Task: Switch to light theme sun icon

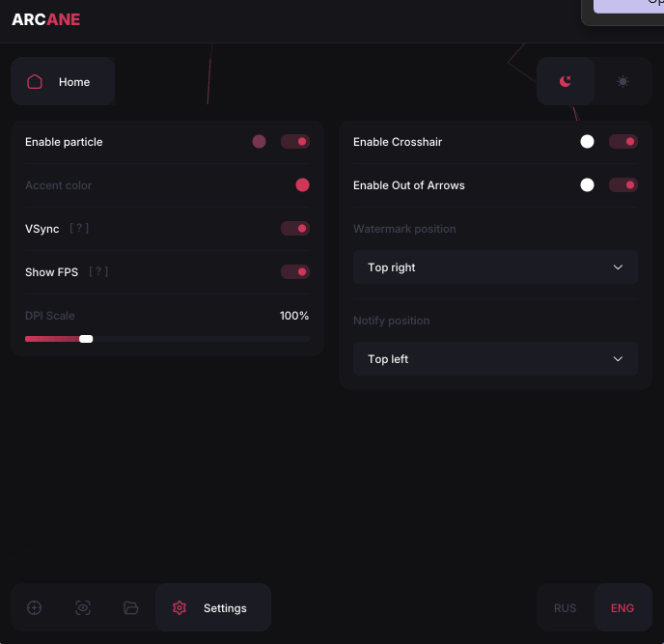Action: click(x=622, y=81)
